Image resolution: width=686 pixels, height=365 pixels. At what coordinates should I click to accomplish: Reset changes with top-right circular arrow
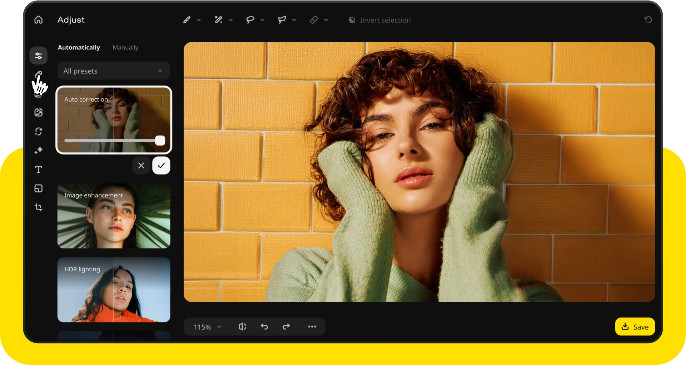(648, 20)
